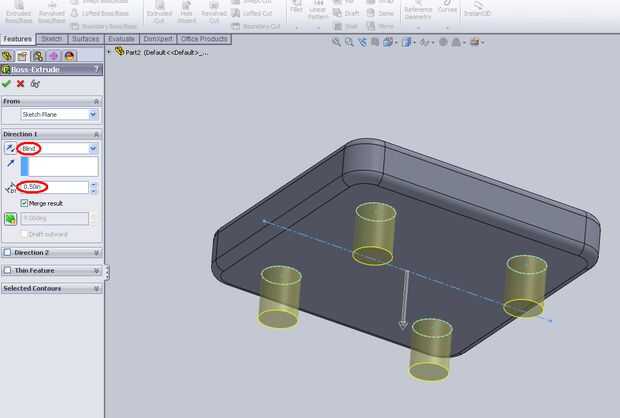Open the Reference Geometry tool
Viewport: 620px width, 418px height.
418,11
